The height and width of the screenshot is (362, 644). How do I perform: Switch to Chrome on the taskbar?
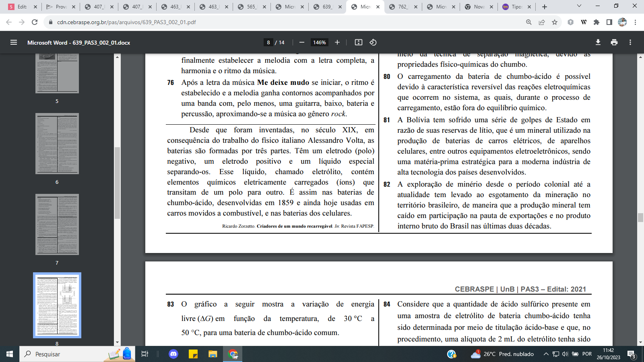(233, 354)
